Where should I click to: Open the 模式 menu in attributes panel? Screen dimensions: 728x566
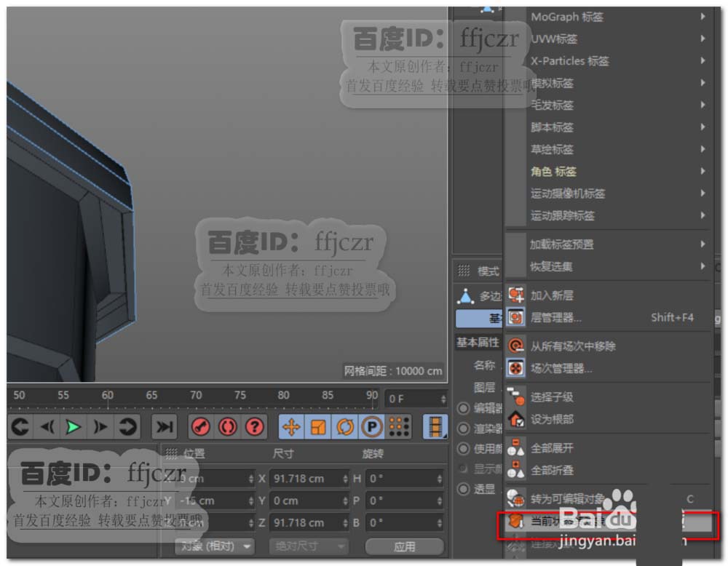click(488, 271)
